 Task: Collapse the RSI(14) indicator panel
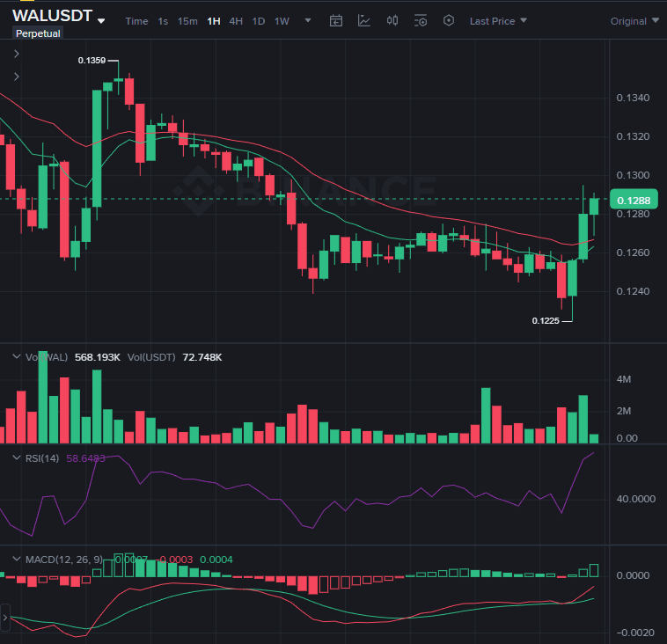(x=16, y=457)
